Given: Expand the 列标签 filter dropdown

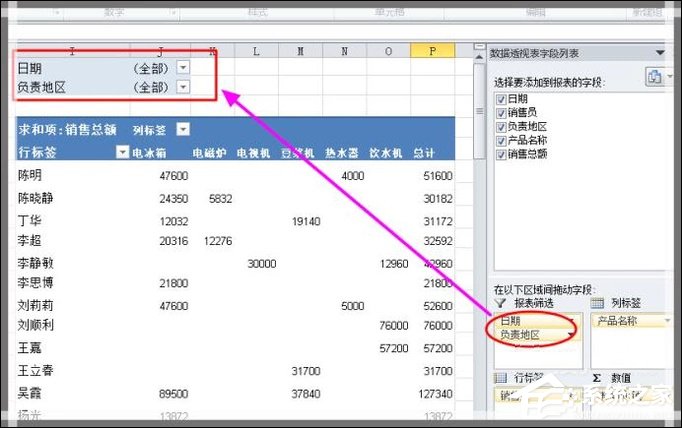Looking at the screenshot, I should [186, 130].
